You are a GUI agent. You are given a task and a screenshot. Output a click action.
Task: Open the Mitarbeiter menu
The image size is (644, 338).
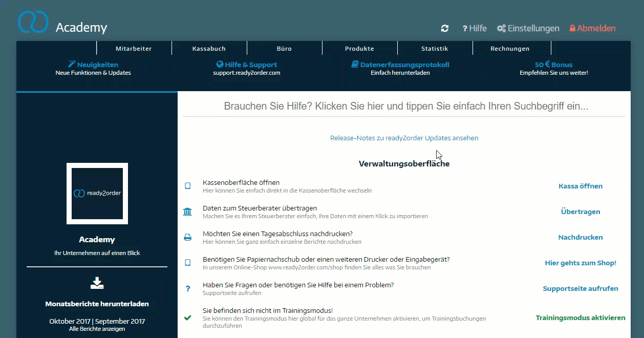click(x=134, y=49)
